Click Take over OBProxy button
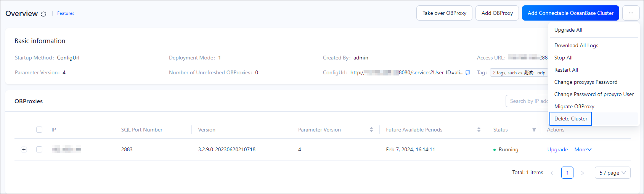644x194 pixels. click(x=444, y=13)
